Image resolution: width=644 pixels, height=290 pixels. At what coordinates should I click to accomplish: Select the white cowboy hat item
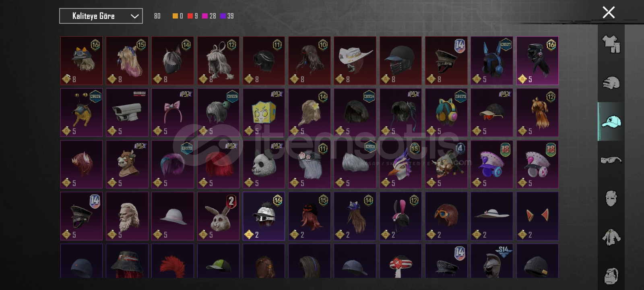pos(355,61)
